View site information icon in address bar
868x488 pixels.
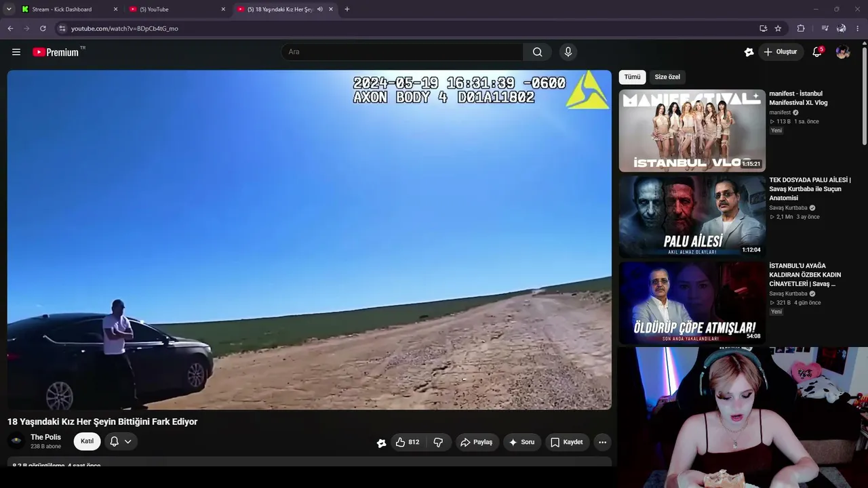point(62,28)
